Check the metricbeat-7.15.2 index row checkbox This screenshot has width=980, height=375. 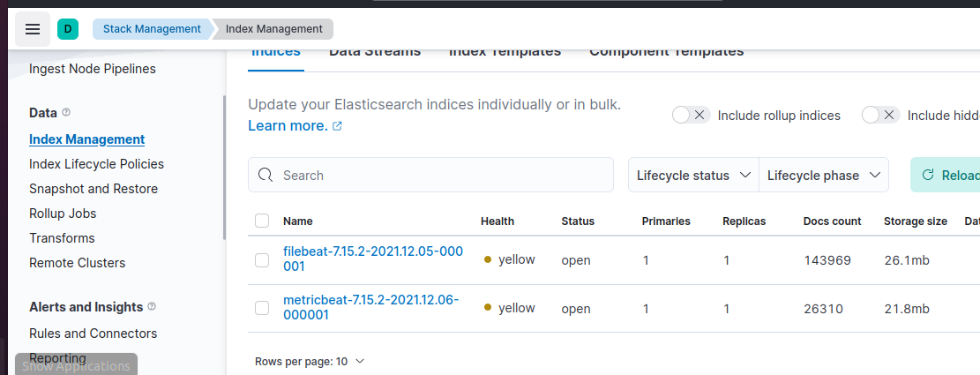262,308
